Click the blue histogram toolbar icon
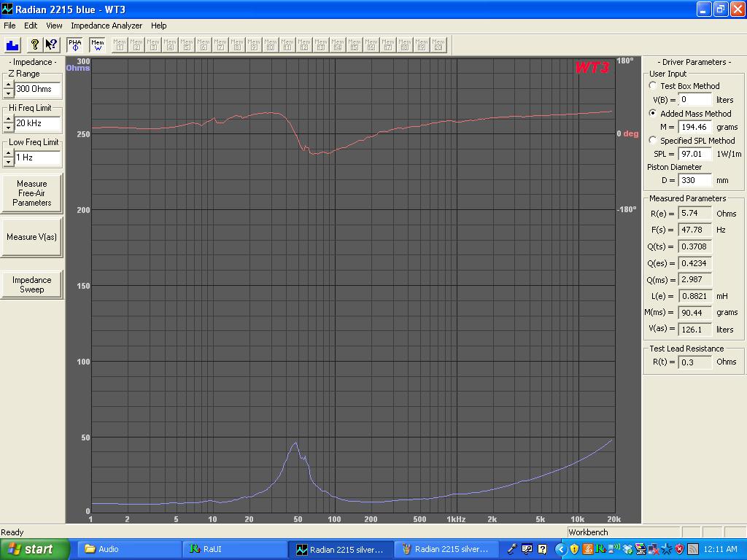The image size is (747, 560). (x=12, y=45)
